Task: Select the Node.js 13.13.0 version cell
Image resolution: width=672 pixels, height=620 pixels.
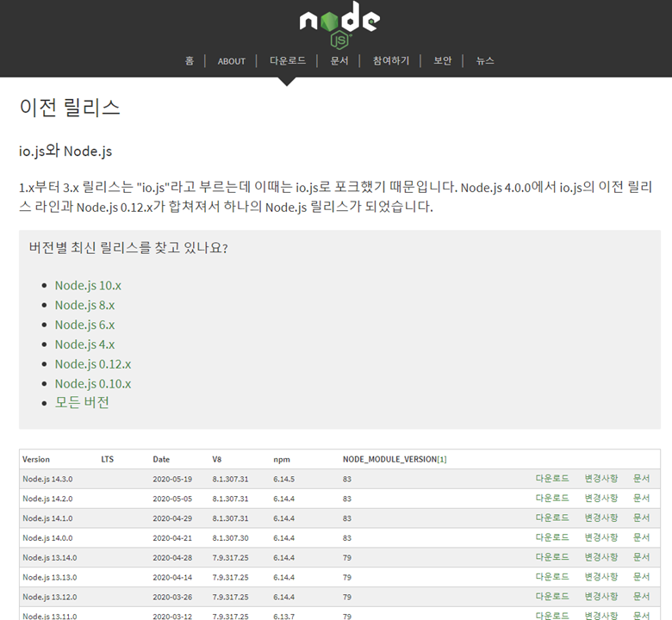Action: (50, 578)
